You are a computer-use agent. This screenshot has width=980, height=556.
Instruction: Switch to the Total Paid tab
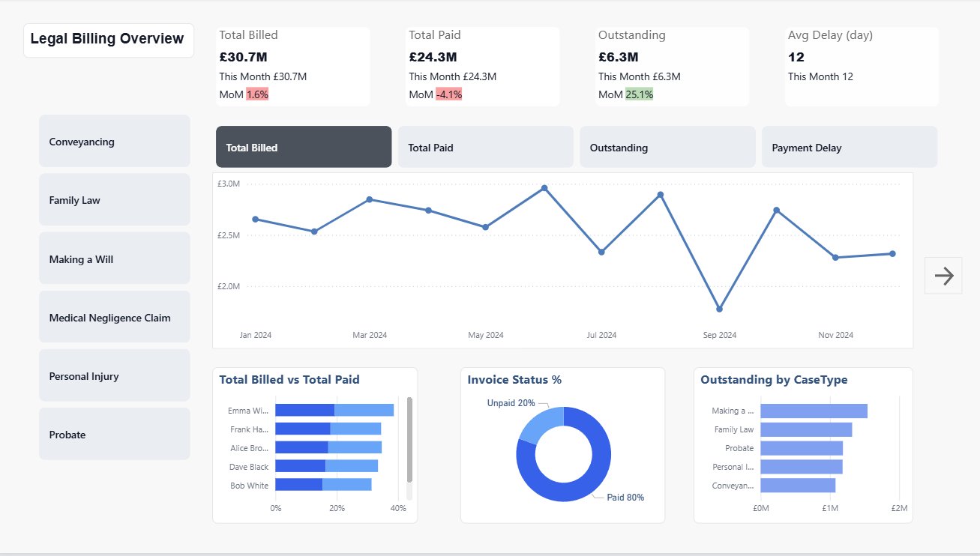(485, 147)
